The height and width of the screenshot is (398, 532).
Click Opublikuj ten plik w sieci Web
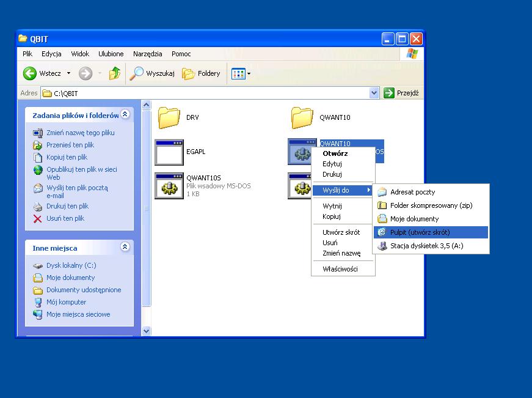[82, 173]
